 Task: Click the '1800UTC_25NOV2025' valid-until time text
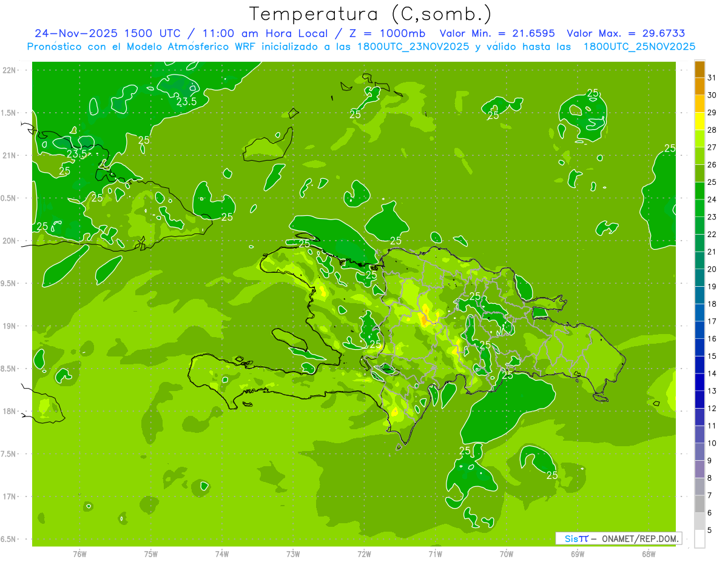(639, 47)
